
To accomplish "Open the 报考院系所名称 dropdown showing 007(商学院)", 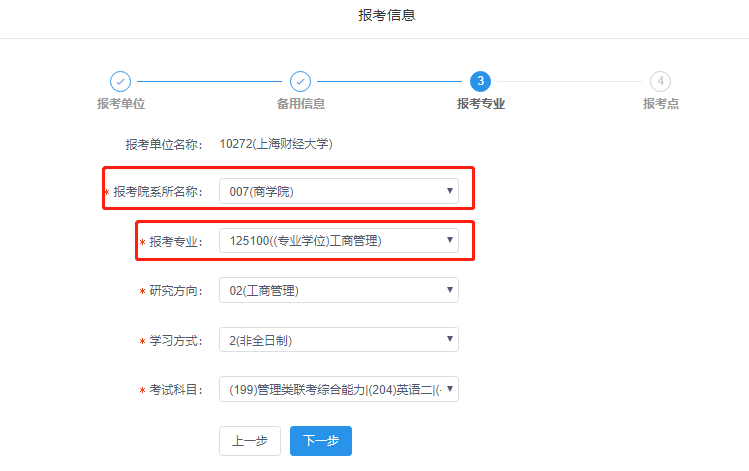I will pos(338,191).
